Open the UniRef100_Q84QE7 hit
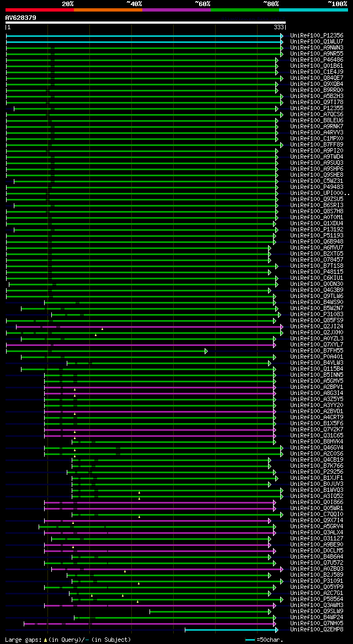 pos(317,78)
